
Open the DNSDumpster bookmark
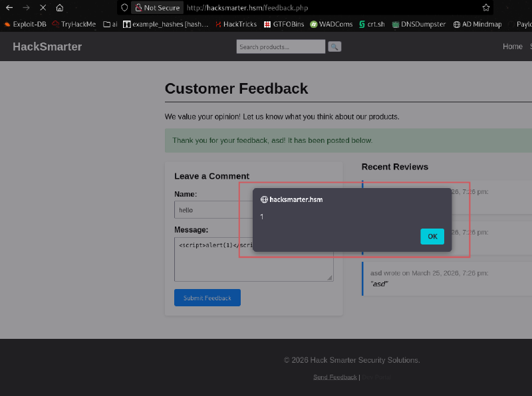(x=419, y=24)
